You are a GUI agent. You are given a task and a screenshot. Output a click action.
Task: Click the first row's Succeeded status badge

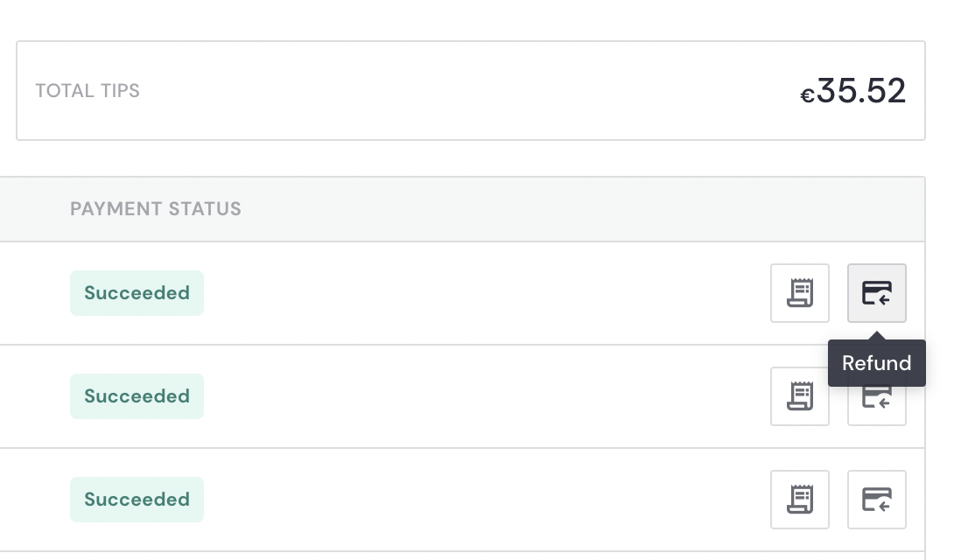coord(137,293)
